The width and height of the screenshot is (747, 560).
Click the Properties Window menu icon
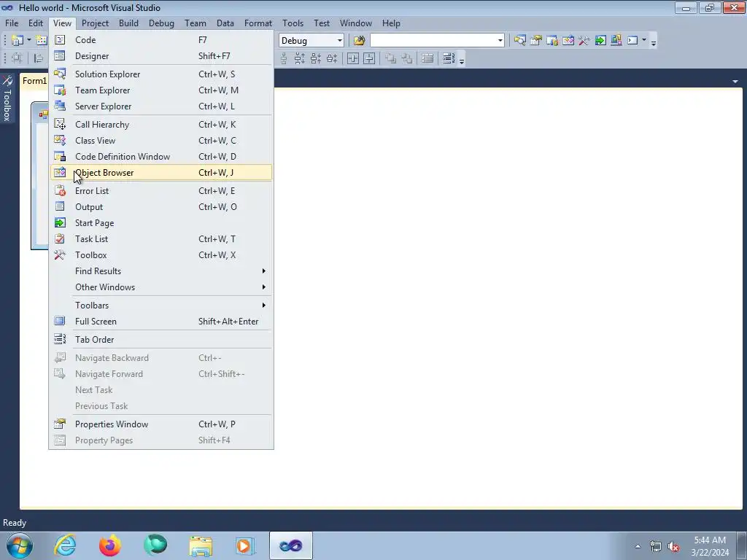tap(60, 424)
